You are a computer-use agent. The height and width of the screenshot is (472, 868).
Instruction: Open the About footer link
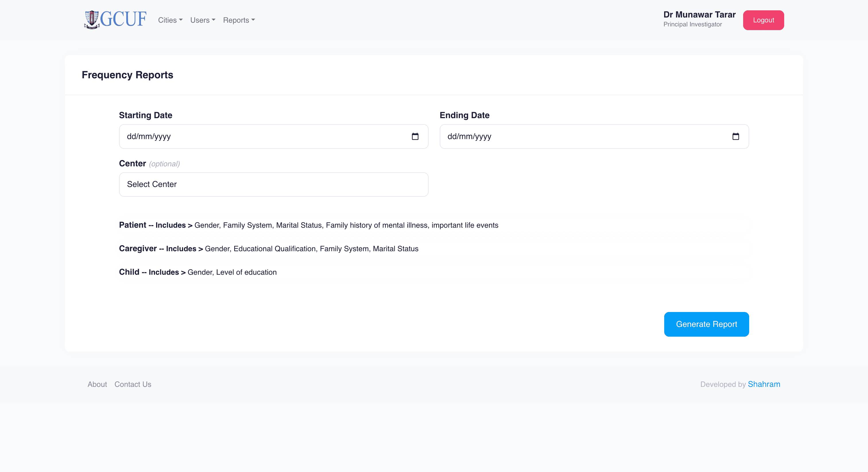tap(97, 384)
